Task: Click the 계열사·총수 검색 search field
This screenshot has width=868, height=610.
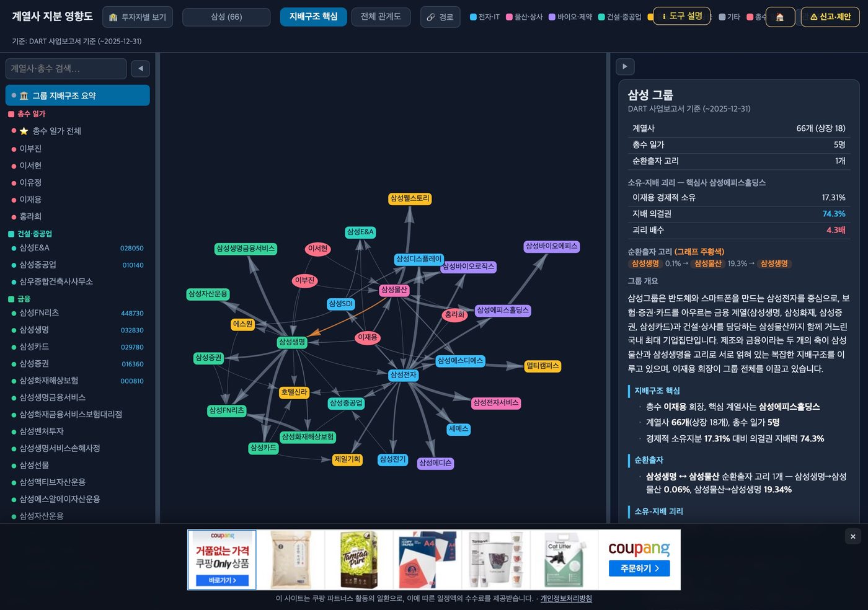Action: tap(66, 68)
